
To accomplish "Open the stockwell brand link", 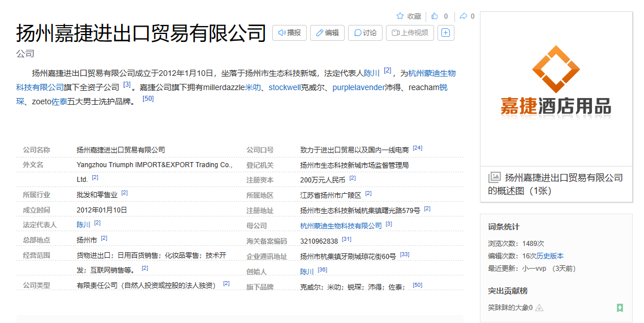I will tap(285, 87).
